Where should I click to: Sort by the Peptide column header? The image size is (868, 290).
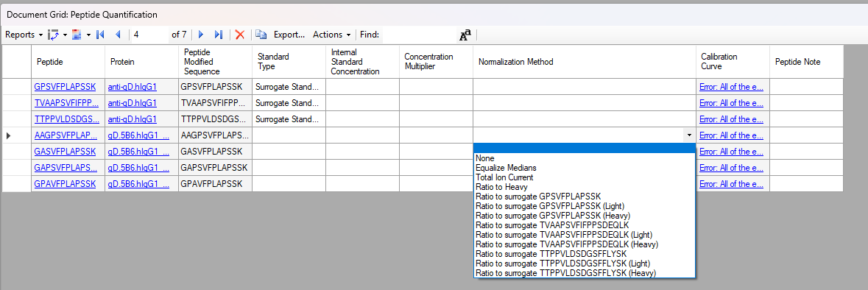tap(68, 62)
